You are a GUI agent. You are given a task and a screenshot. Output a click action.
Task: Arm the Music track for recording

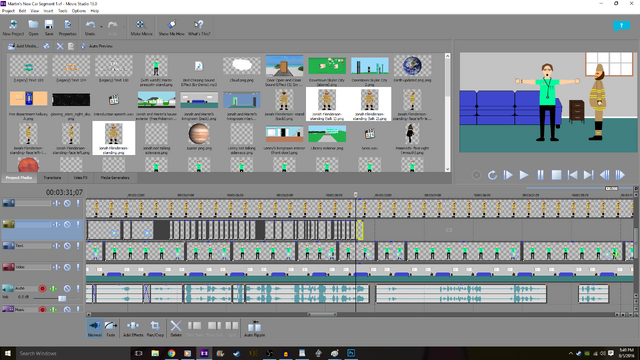click(x=42, y=309)
